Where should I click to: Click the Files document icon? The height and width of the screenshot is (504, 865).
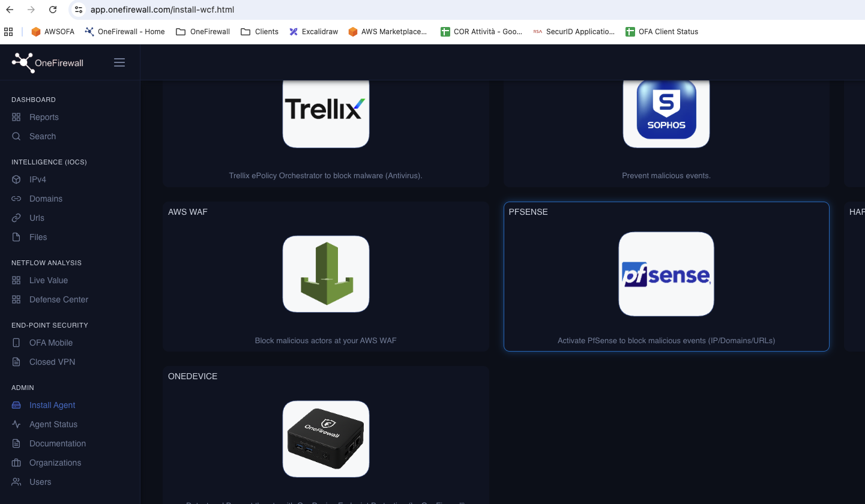pyautogui.click(x=16, y=237)
